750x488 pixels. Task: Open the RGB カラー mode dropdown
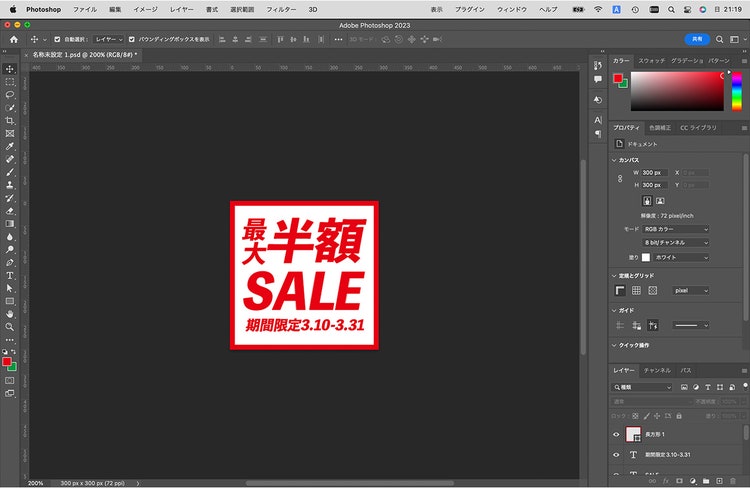pyautogui.click(x=675, y=229)
